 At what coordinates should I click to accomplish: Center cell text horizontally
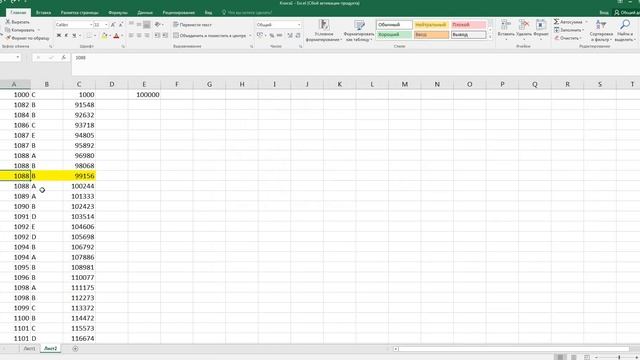coord(139,36)
